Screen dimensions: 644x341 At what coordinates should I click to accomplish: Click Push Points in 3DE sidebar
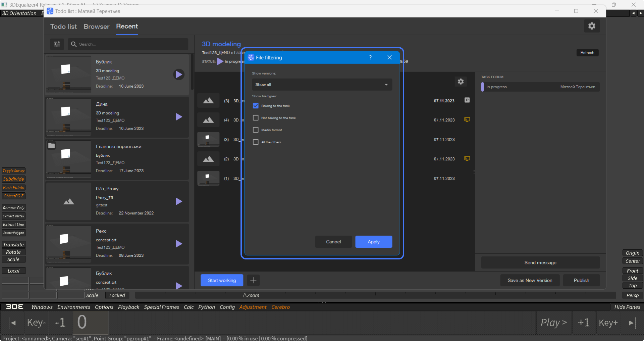[13, 187]
